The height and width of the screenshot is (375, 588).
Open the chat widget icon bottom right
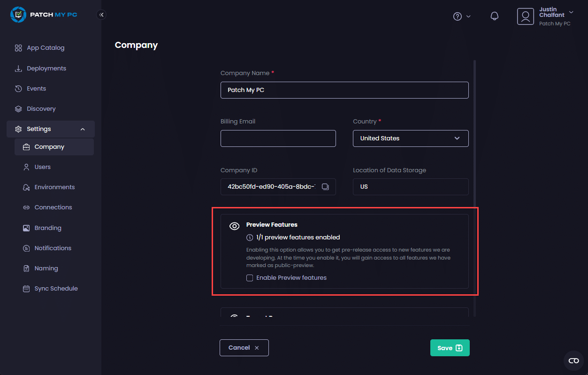click(573, 360)
